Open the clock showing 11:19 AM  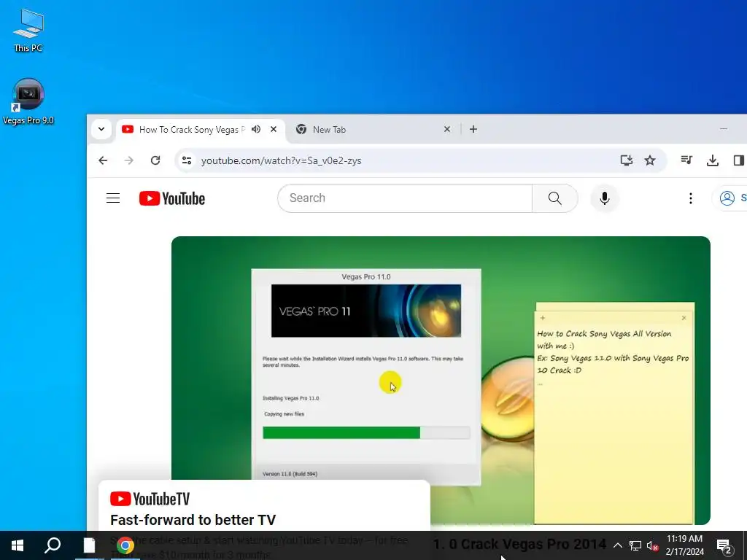[x=684, y=545]
